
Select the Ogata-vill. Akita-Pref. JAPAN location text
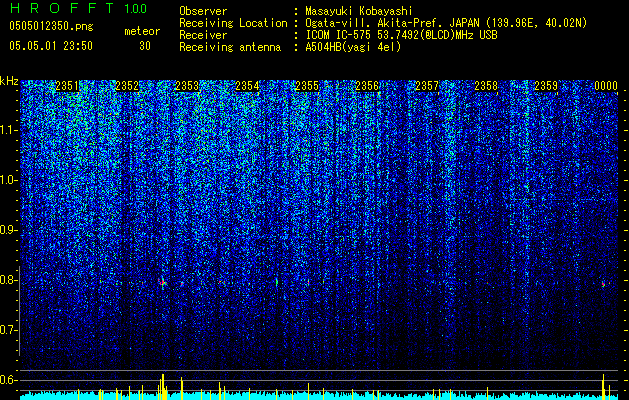[x=446, y=23]
